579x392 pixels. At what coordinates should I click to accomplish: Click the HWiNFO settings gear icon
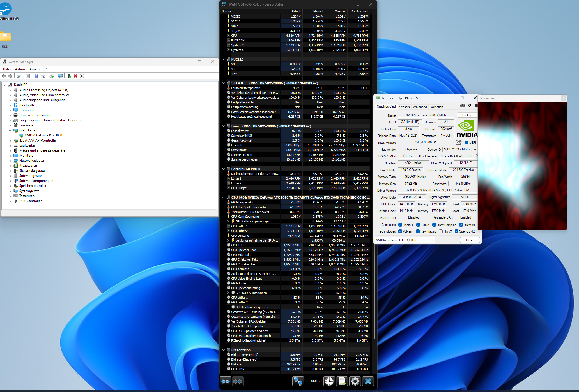(355, 381)
